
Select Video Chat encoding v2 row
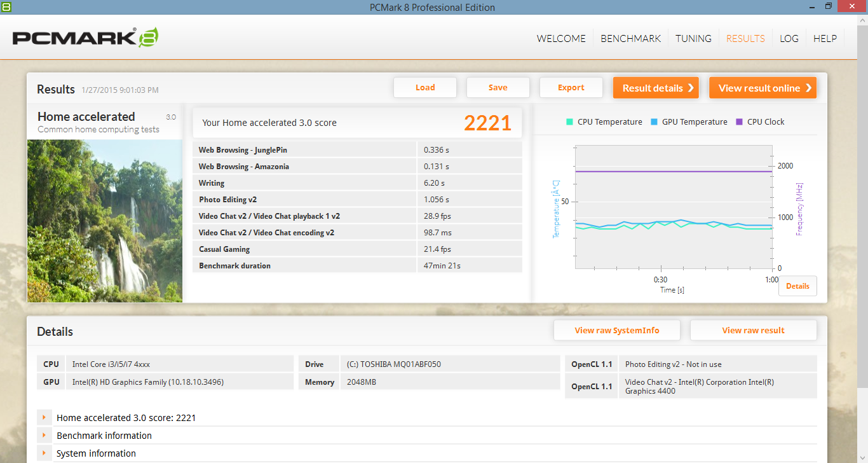[x=357, y=233]
